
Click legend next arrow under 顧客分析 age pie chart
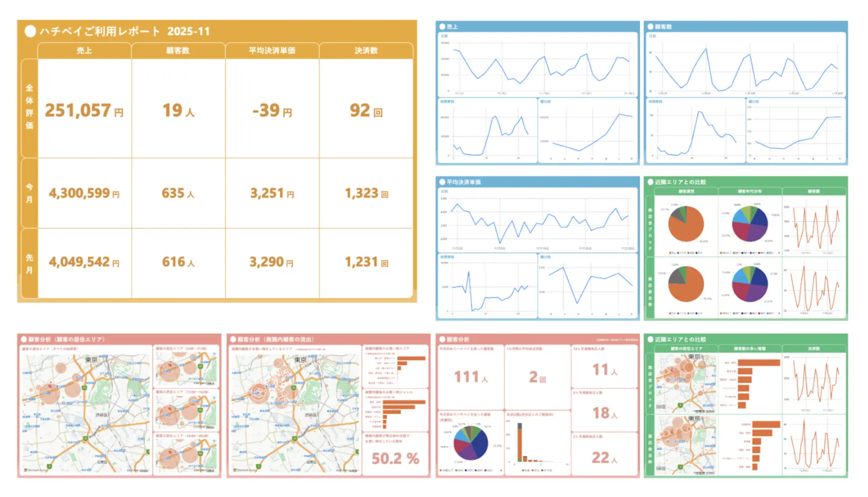501,470
